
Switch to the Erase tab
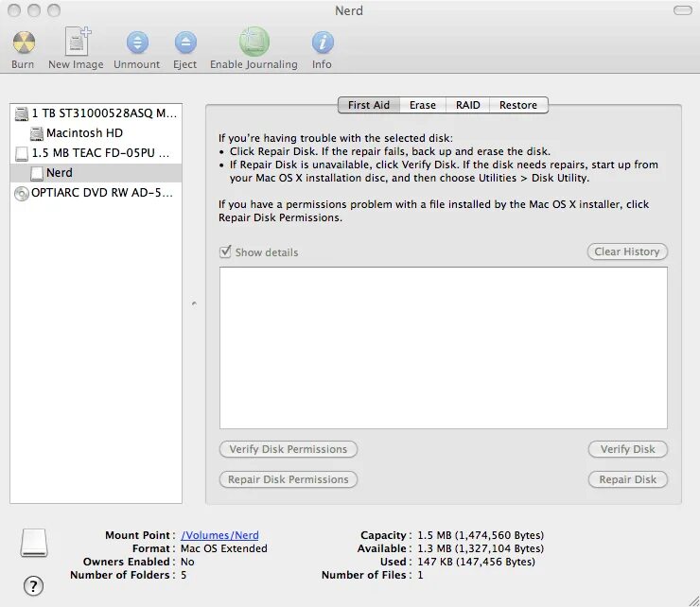click(422, 105)
